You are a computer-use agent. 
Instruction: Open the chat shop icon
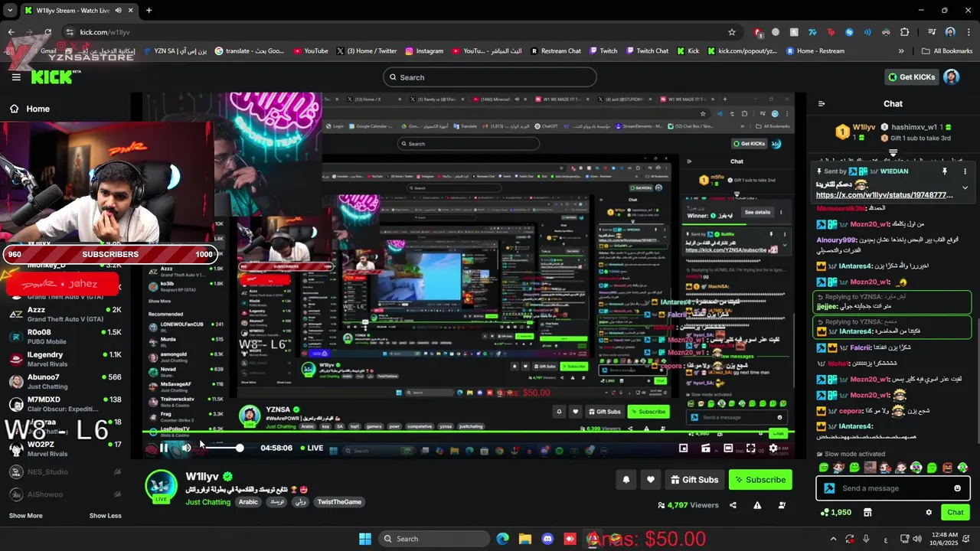(x=867, y=512)
